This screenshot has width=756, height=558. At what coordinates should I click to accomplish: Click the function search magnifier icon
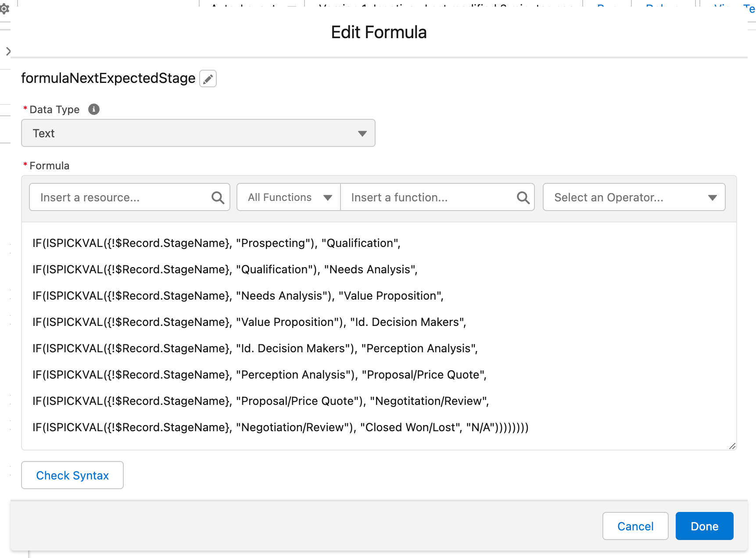point(523,197)
